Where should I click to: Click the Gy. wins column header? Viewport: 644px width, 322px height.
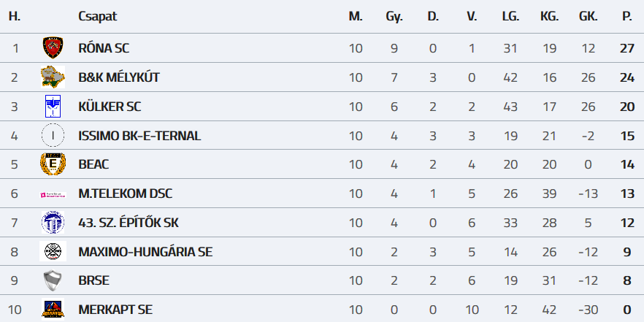pyautogui.click(x=394, y=16)
